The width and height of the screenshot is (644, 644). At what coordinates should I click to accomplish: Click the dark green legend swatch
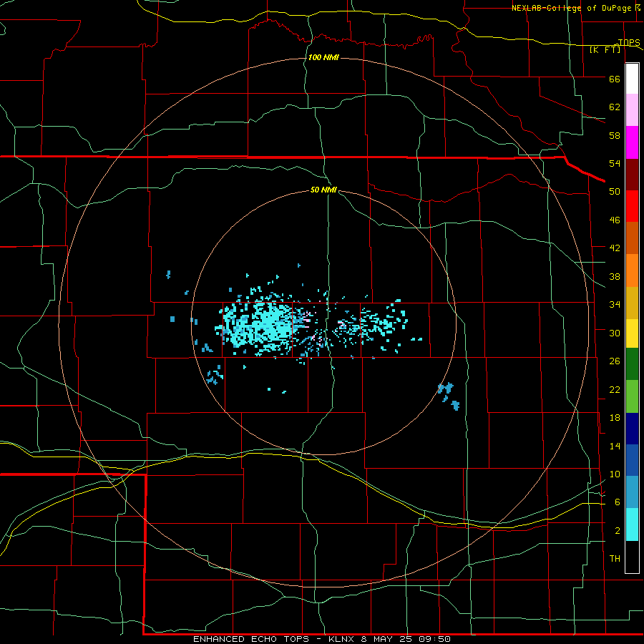(x=632, y=364)
